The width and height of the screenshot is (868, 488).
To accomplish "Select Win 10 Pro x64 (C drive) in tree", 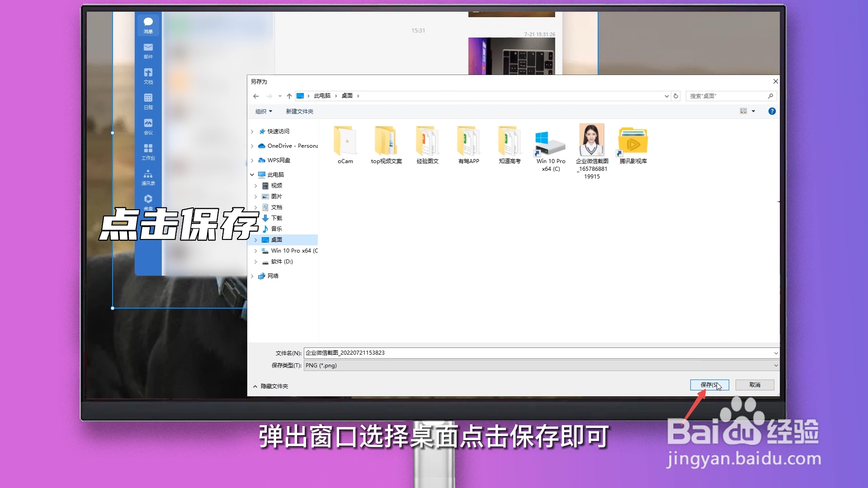I will (x=289, y=251).
